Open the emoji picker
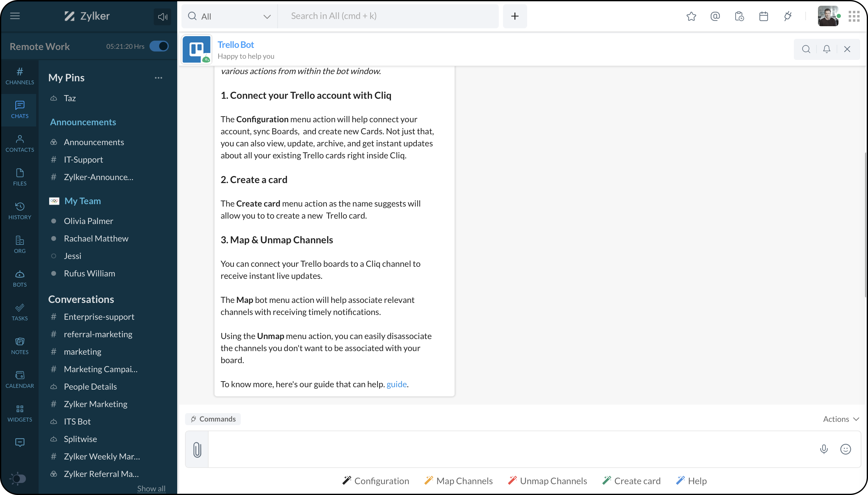Viewport: 868px width, 495px height. 845,449
